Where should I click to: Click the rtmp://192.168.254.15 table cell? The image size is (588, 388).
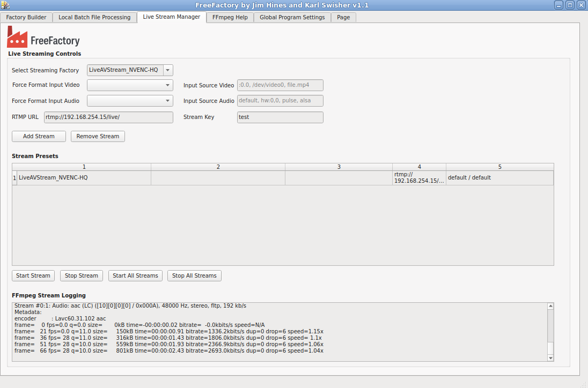point(419,178)
